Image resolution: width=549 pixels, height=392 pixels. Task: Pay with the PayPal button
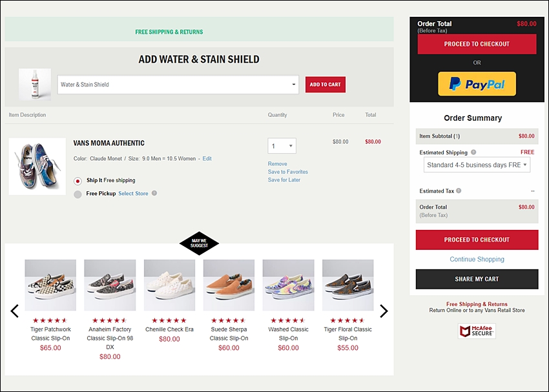click(x=477, y=84)
